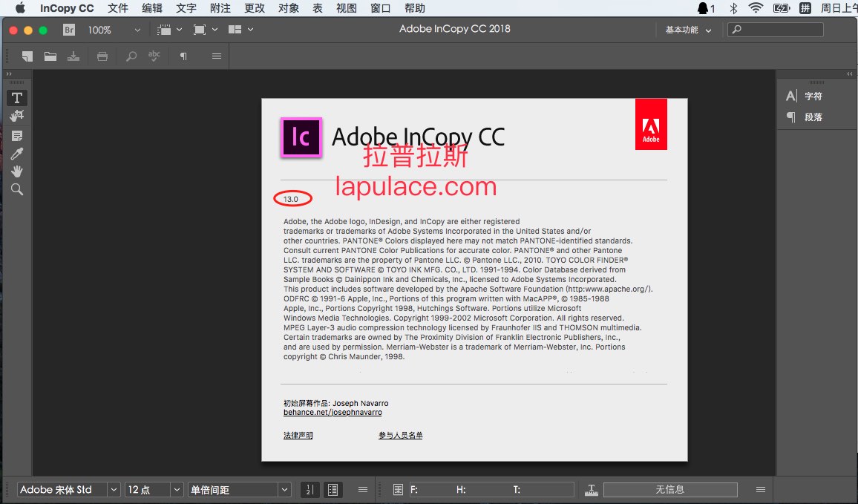
Task: Click the copyfit progress ruler icon
Action: click(x=591, y=490)
